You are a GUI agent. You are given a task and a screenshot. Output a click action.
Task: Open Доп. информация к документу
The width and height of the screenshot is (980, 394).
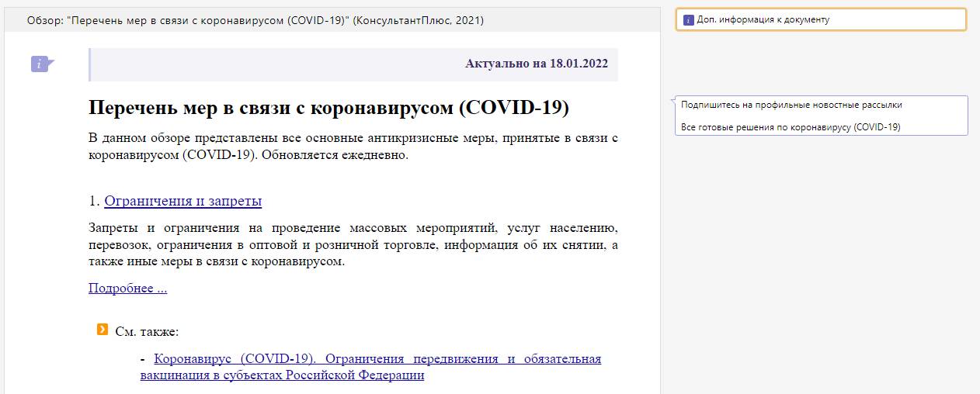click(x=821, y=20)
